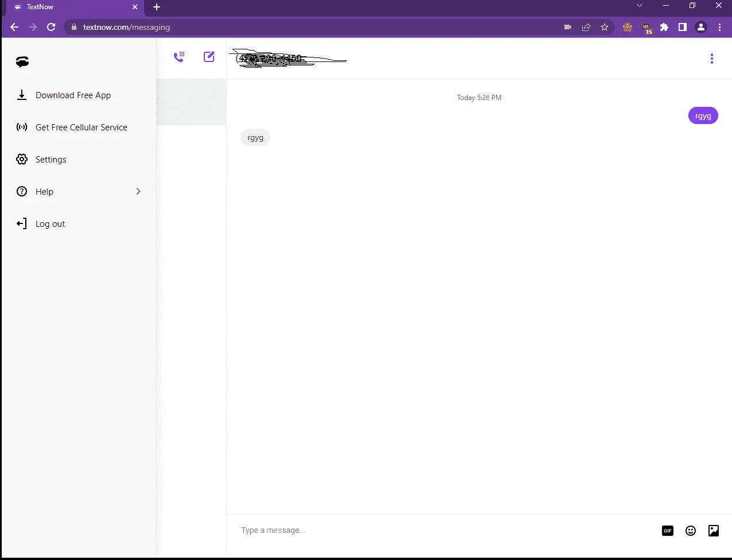732x560 pixels.
Task: Close the TextNow tab
Action: click(x=135, y=7)
